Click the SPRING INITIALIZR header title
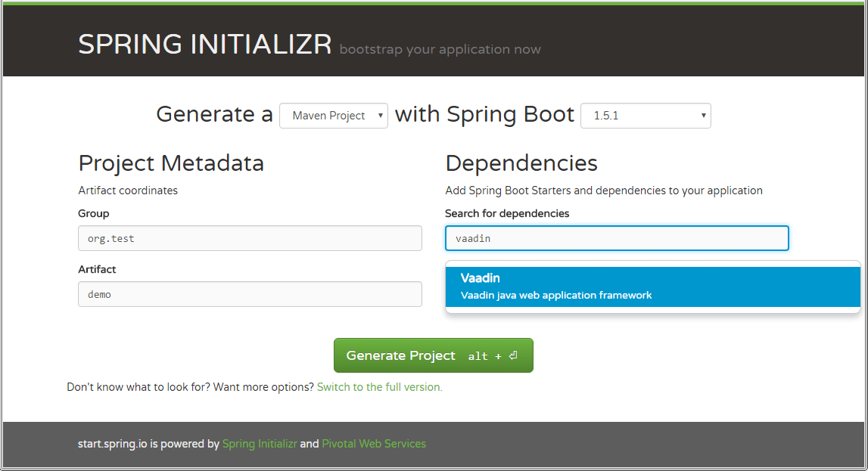Image resolution: width=868 pixels, height=471 pixels. click(x=205, y=45)
